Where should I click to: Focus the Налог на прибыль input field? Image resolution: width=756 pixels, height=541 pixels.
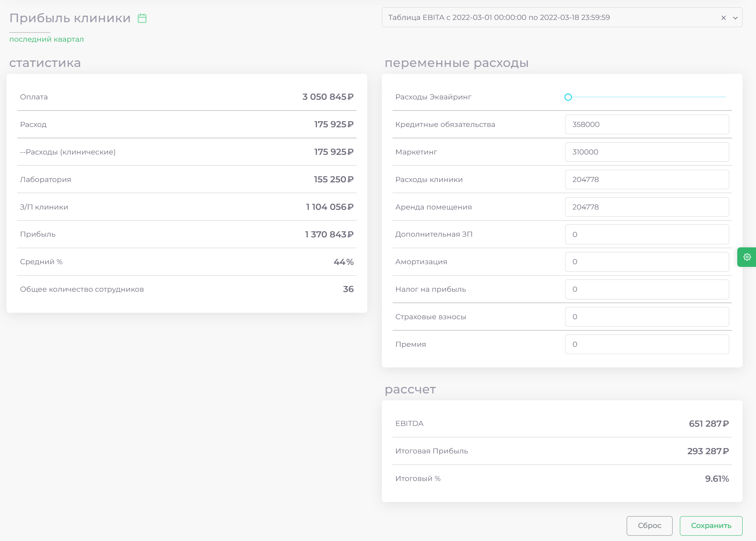(647, 289)
